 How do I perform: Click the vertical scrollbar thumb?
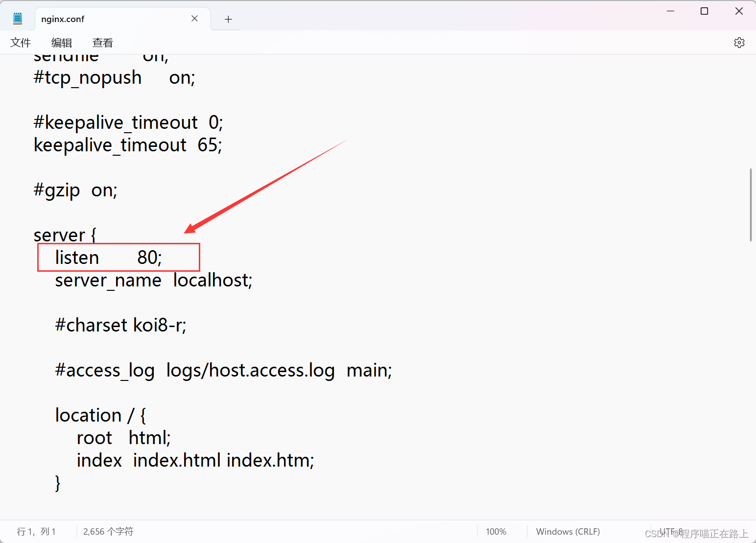(751, 205)
